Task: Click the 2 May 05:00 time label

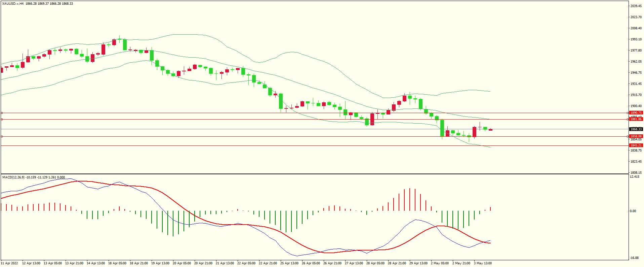Action: [x=440, y=263]
